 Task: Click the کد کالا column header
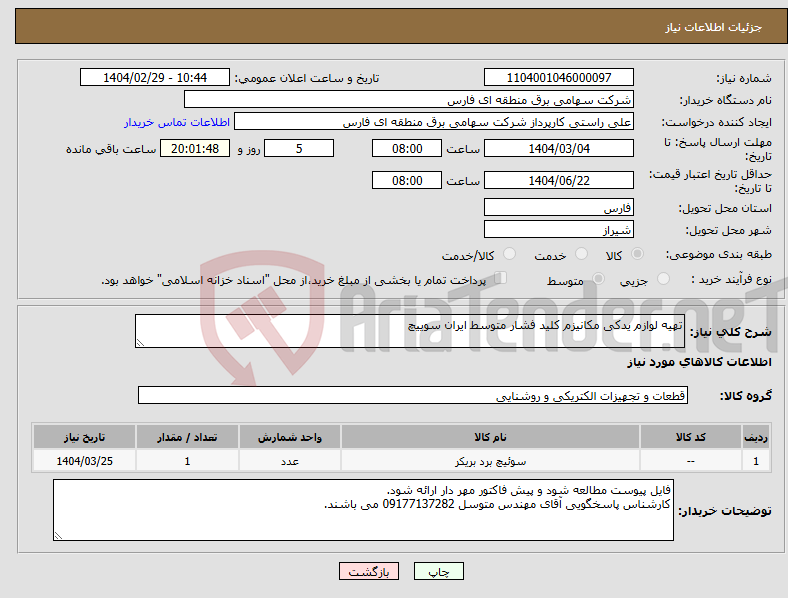tap(691, 437)
